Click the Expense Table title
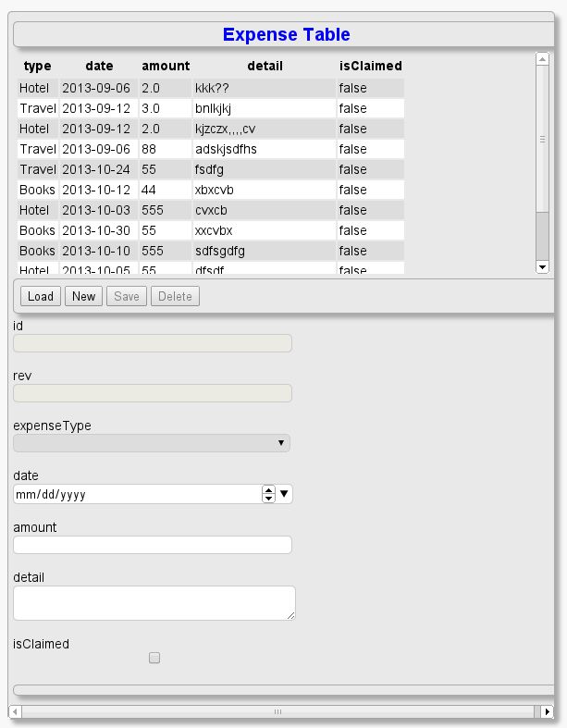567x728 pixels. pos(286,34)
